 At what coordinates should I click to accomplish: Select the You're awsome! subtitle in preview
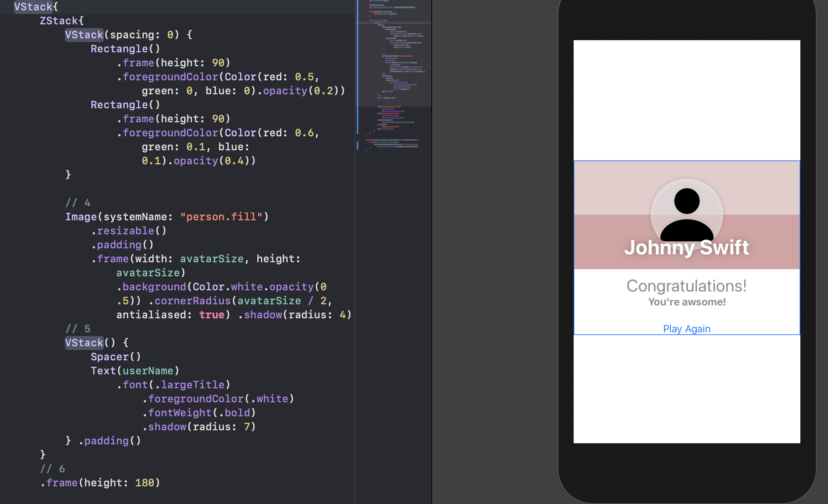(x=687, y=302)
